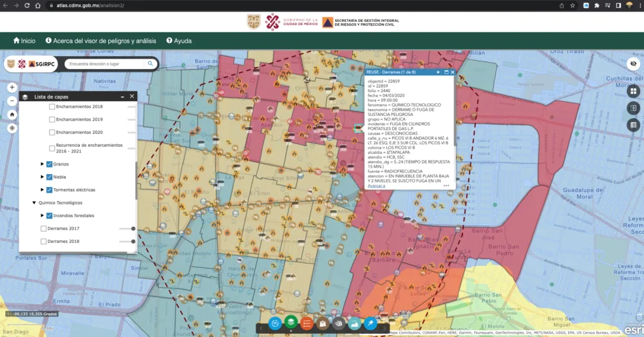Click the coordinates readout -99,133 19,355

pyautogui.click(x=35, y=314)
